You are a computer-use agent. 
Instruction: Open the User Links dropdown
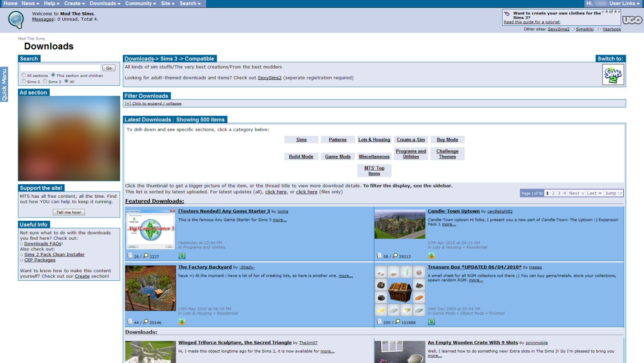pos(625,3)
